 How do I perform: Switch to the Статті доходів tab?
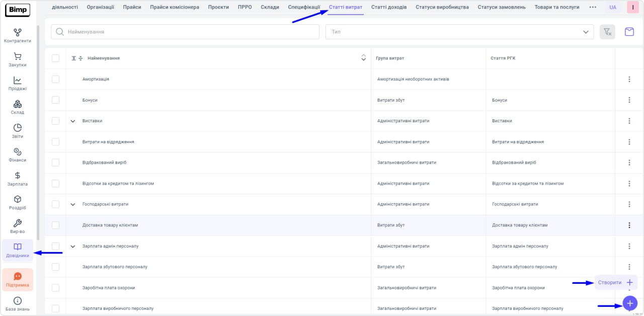(x=389, y=7)
